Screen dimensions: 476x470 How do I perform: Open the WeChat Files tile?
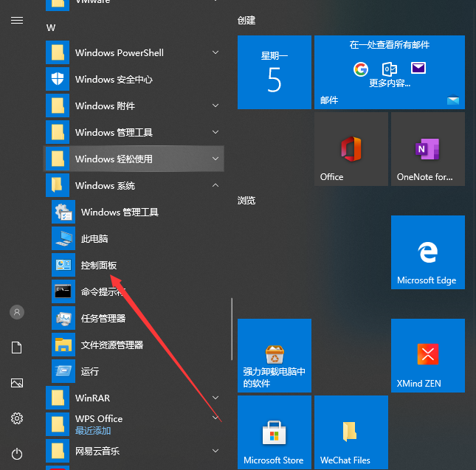tap(351, 432)
